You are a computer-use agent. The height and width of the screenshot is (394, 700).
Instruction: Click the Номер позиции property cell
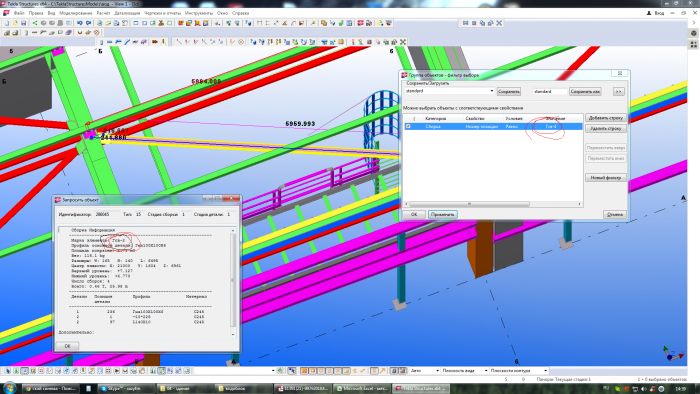point(482,127)
